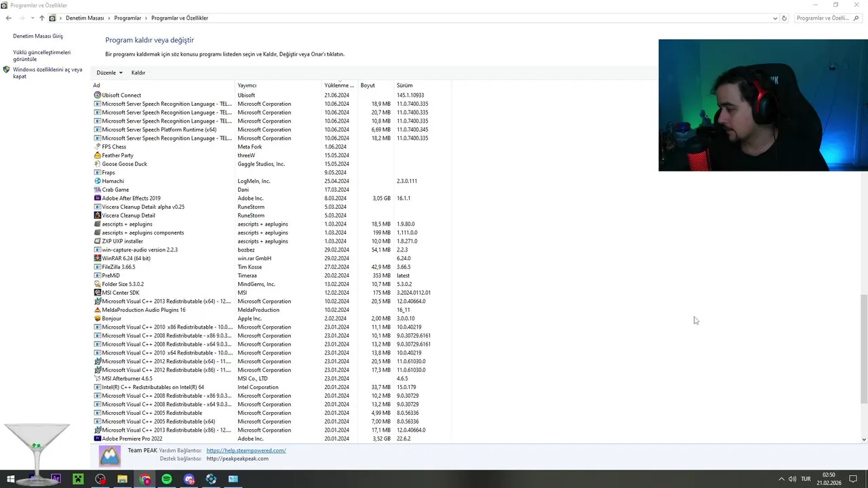Screen dimensions: 868x488
Task: Click the scrollbar down arrow
Action: (x=863, y=439)
